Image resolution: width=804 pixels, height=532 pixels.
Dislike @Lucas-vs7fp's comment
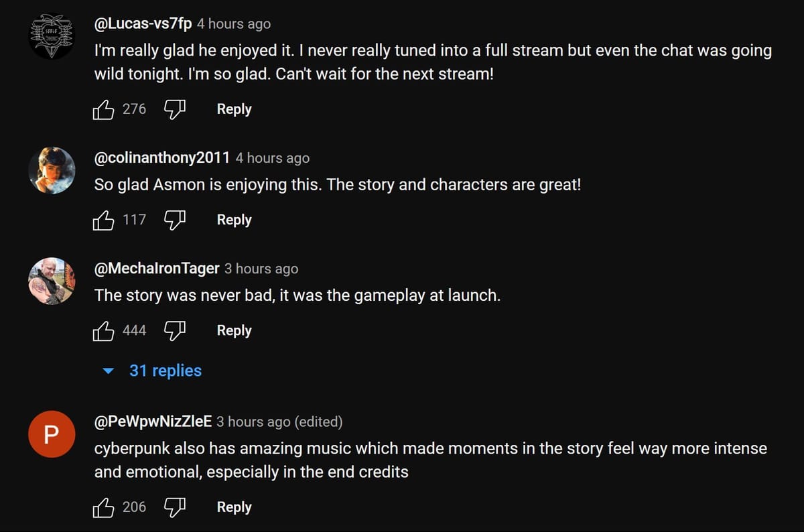click(x=175, y=109)
